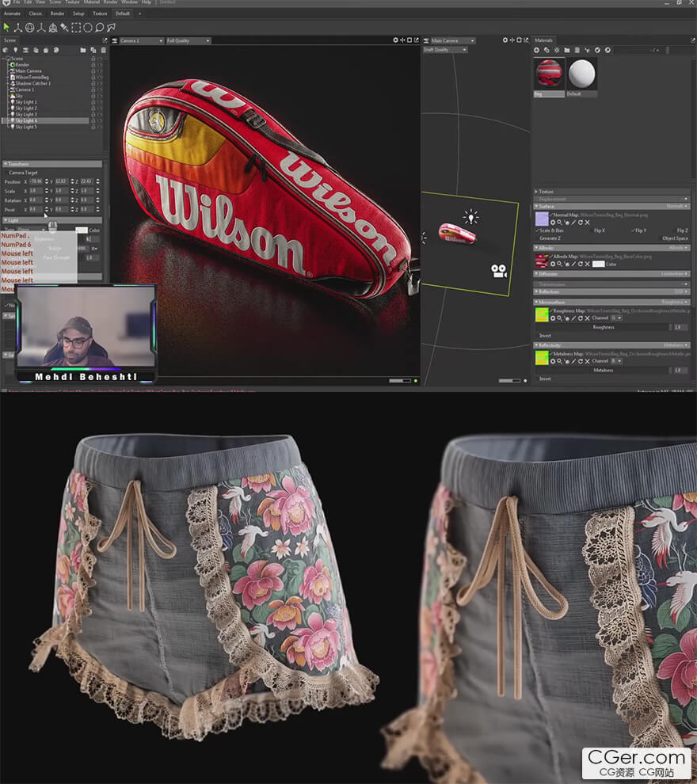
Task: Enable the Object Space checkbox
Action: 660,238
